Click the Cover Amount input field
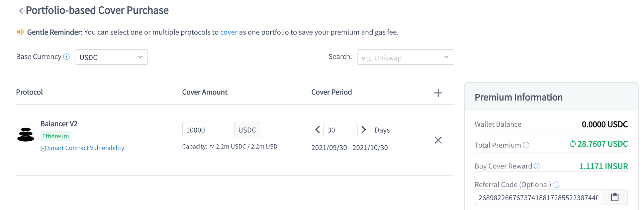Screen dimensions: 644x210 tap(208, 130)
